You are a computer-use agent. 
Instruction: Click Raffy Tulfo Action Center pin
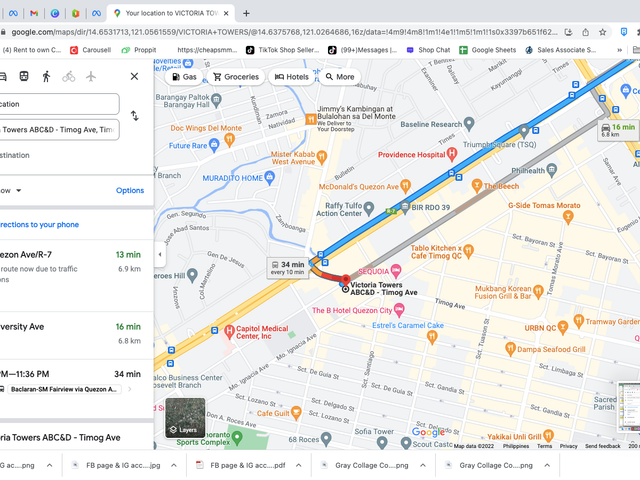(x=369, y=209)
